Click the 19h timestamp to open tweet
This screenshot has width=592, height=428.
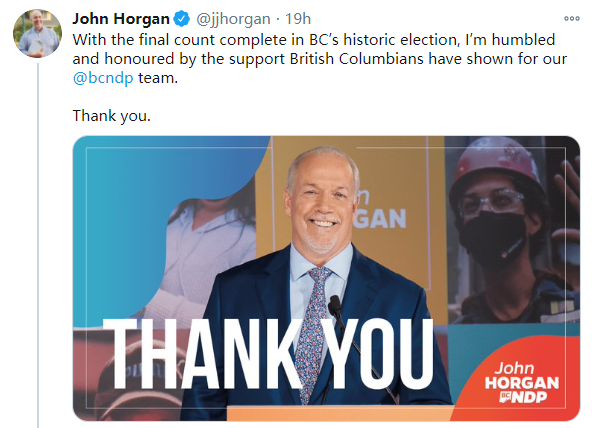pos(298,18)
